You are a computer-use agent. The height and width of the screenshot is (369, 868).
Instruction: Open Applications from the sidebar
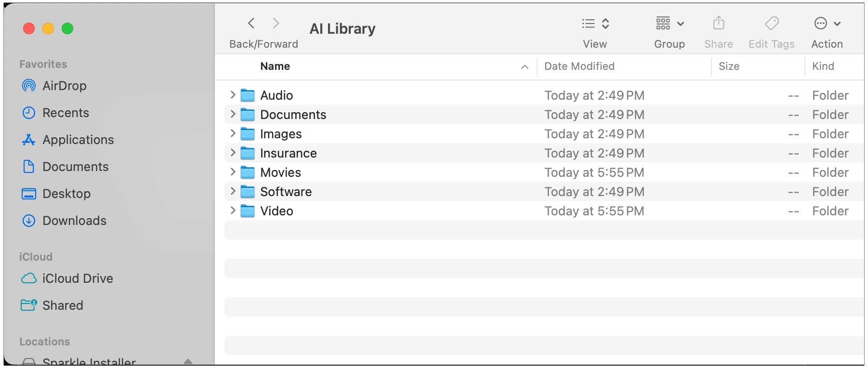[x=78, y=140]
